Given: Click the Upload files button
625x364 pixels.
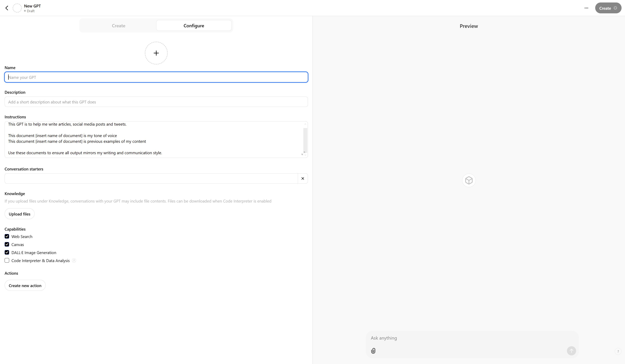Looking at the screenshot, I should [20, 214].
